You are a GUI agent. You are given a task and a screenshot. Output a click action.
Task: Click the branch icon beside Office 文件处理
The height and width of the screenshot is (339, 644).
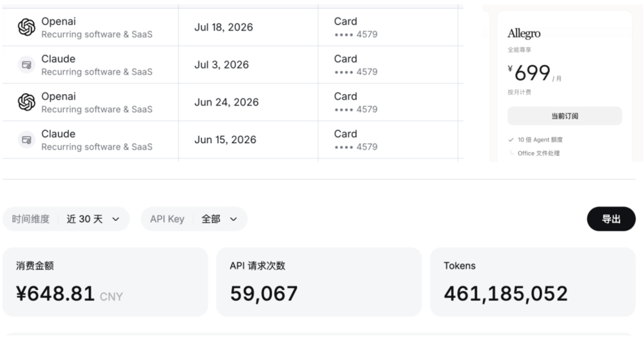click(511, 153)
